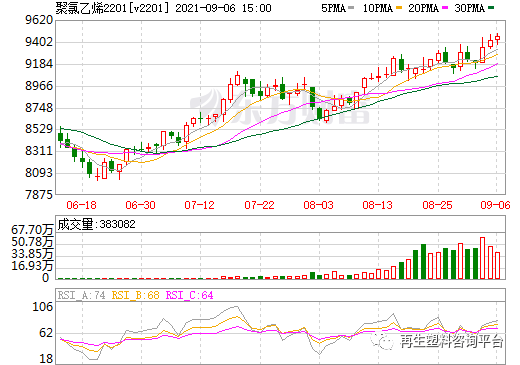Click the 50.78万 volume axis label
This screenshot has height=365, width=520.
click(32, 242)
